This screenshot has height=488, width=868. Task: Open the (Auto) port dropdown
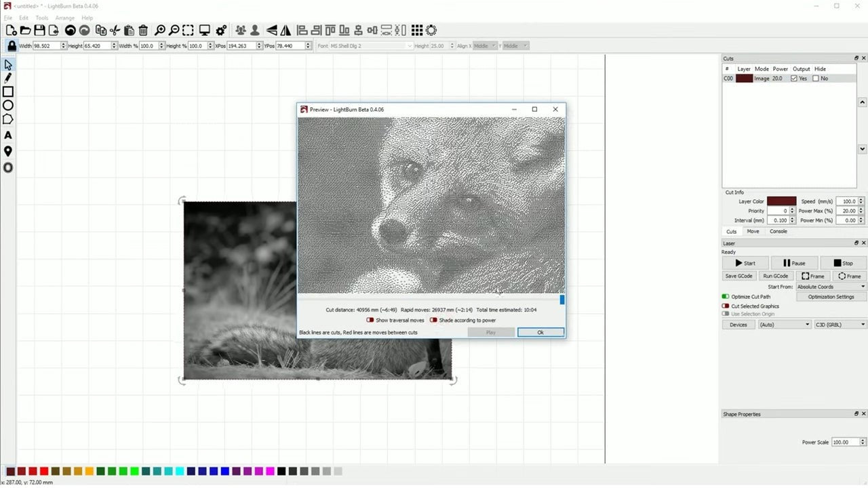[x=784, y=325]
